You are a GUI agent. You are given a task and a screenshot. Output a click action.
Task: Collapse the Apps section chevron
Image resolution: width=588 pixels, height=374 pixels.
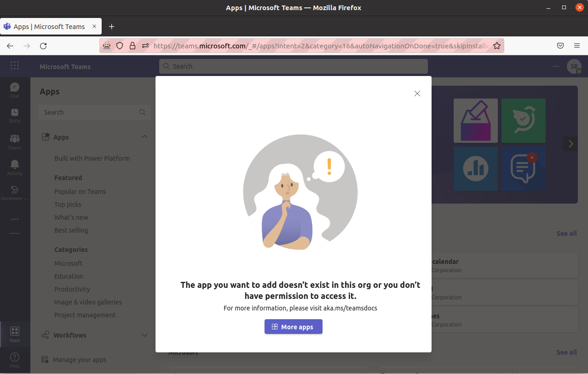tap(144, 137)
